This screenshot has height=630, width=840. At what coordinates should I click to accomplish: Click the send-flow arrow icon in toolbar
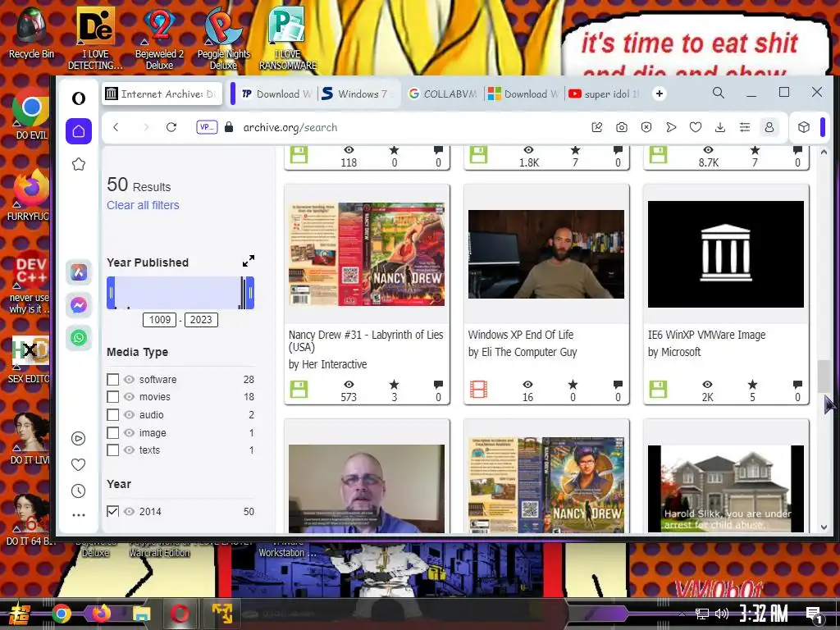point(671,127)
